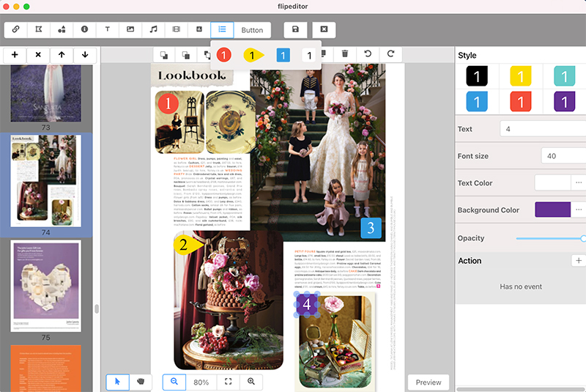This screenshot has height=392, width=586.
Task: Open the 80% zoom level control
Action: 201,382
